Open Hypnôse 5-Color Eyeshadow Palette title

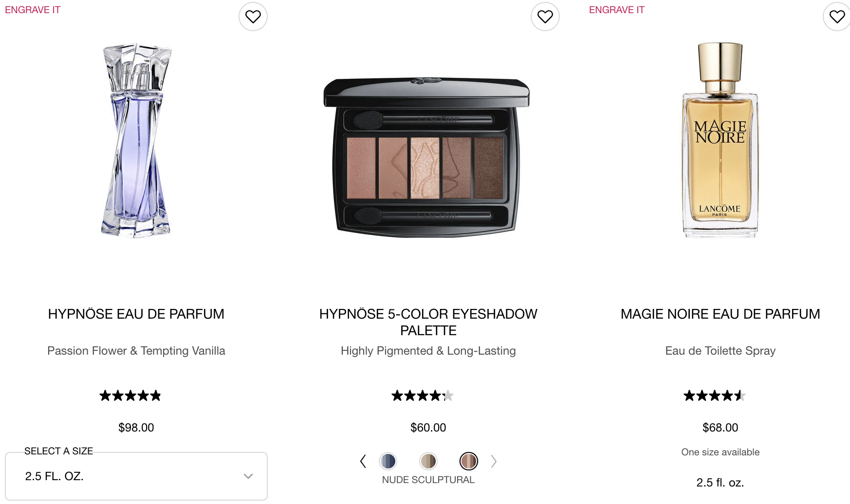[428, 322]
